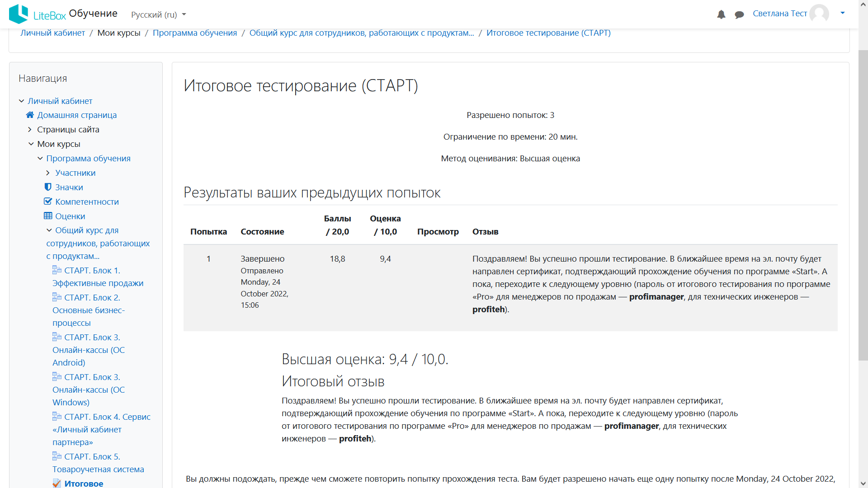
Task: Open the user menu dropdown arrow
Action: (x=843, y=13)
